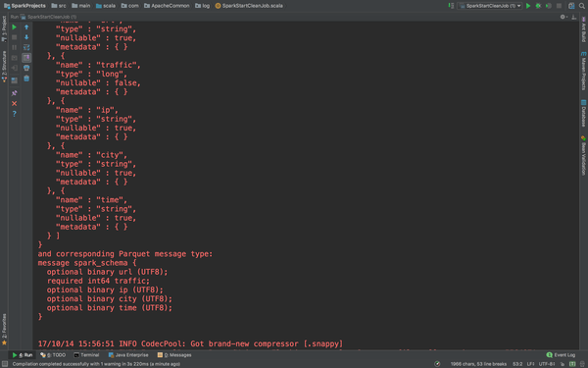Select log package in breadcrumb
588x368 pixels.
(x=203, y=6)
